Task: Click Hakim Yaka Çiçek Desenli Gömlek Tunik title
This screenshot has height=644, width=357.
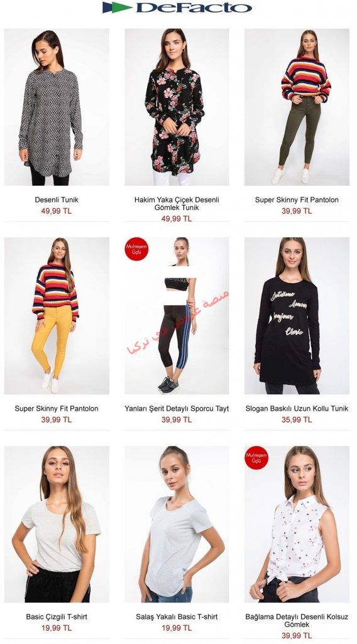Action: pos(177,204)
